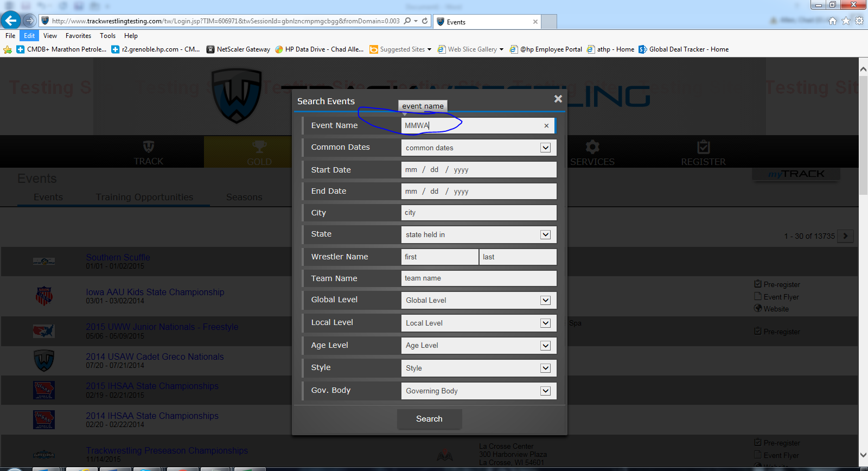
Task: Open the browser Tools gear icon
Action: point(859,21)
